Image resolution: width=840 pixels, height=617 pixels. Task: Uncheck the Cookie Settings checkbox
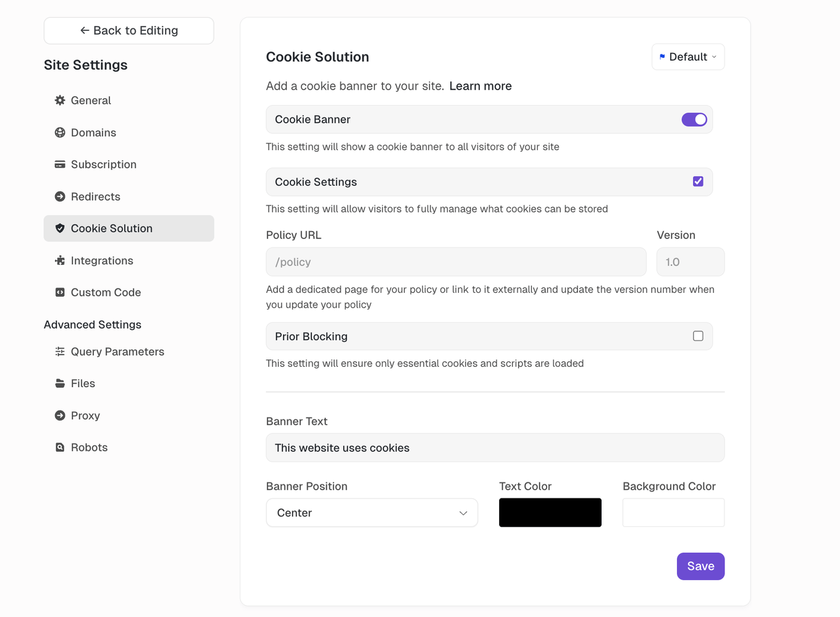[x=698, y=182]
